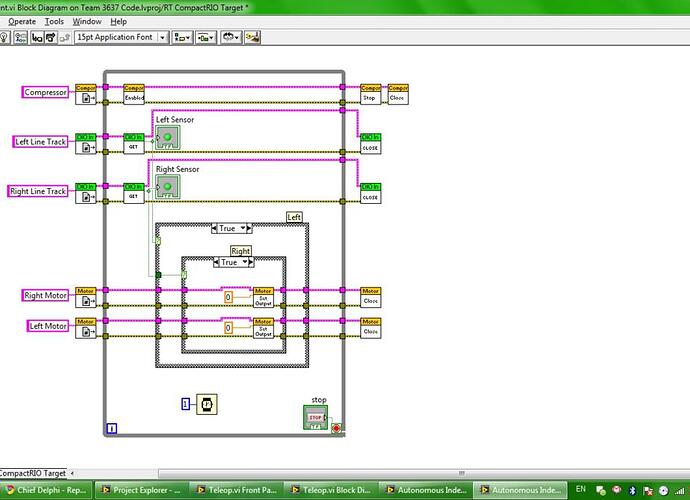Click Right Motor refnum get node
The width and height of the screenshot is (690, 500).
(85, 297)
